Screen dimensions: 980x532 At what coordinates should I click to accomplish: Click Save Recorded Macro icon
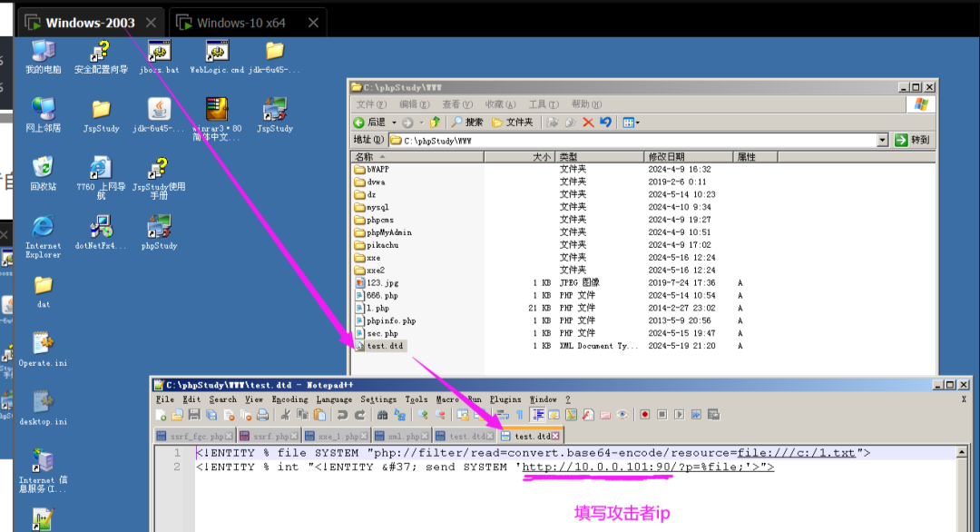(x=713, y=415)
